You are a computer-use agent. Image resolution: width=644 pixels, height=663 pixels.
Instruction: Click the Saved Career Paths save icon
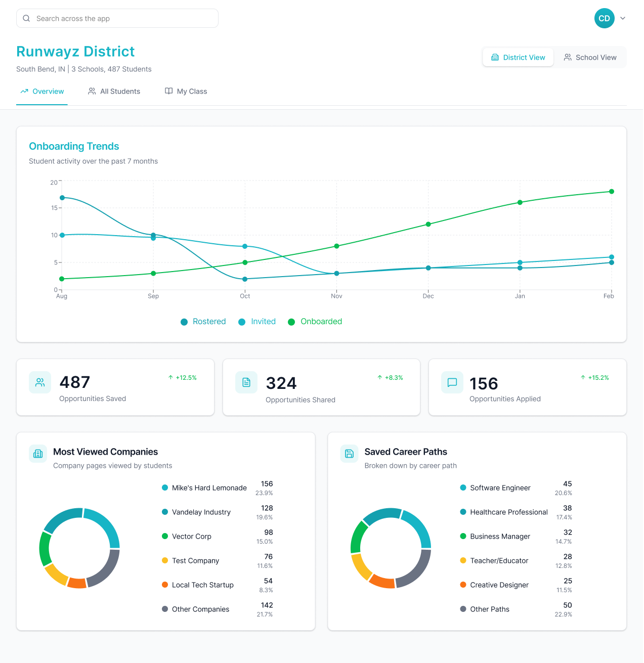click(349, 454)
